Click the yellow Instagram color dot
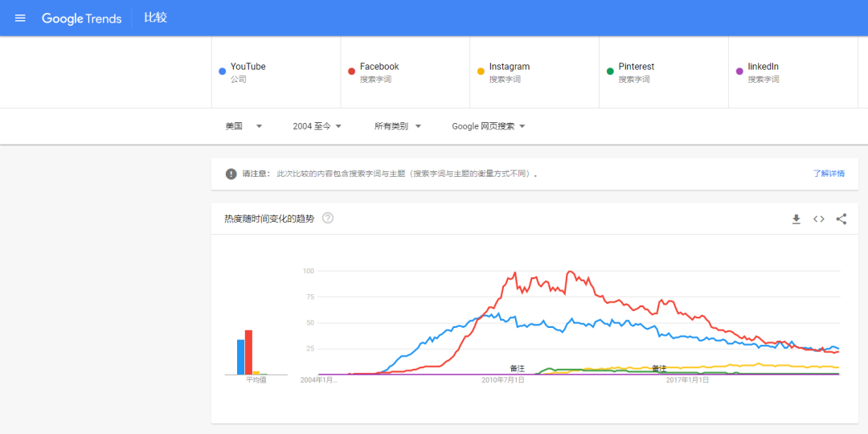Screen dimensions: 868x434 [481, 72]
